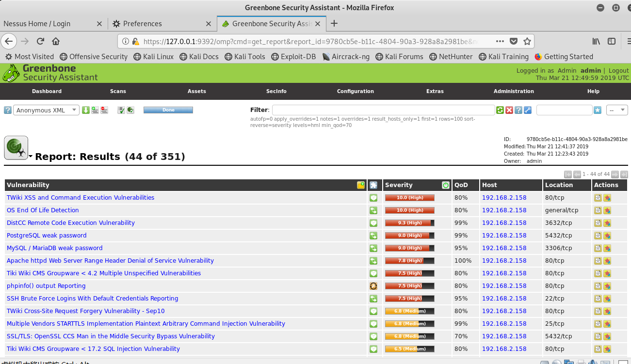This screenshot has height=364, width=631.
Task: Add override for TWiki XSS row
Action: click(607, 198)
